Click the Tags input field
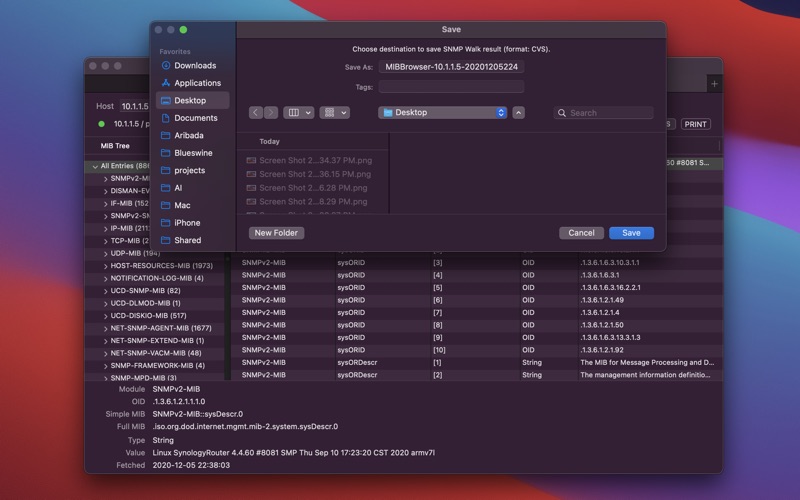 click(x=451, y=87)
